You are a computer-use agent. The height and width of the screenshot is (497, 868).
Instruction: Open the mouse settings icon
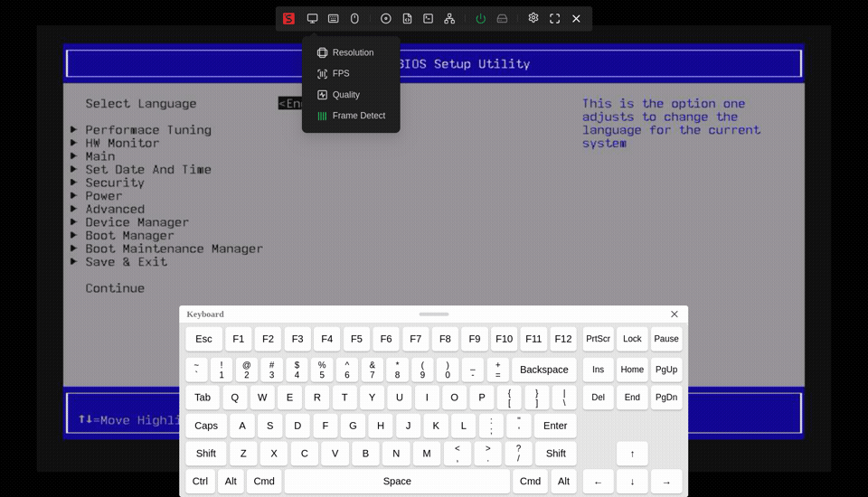tap(354, 19)
